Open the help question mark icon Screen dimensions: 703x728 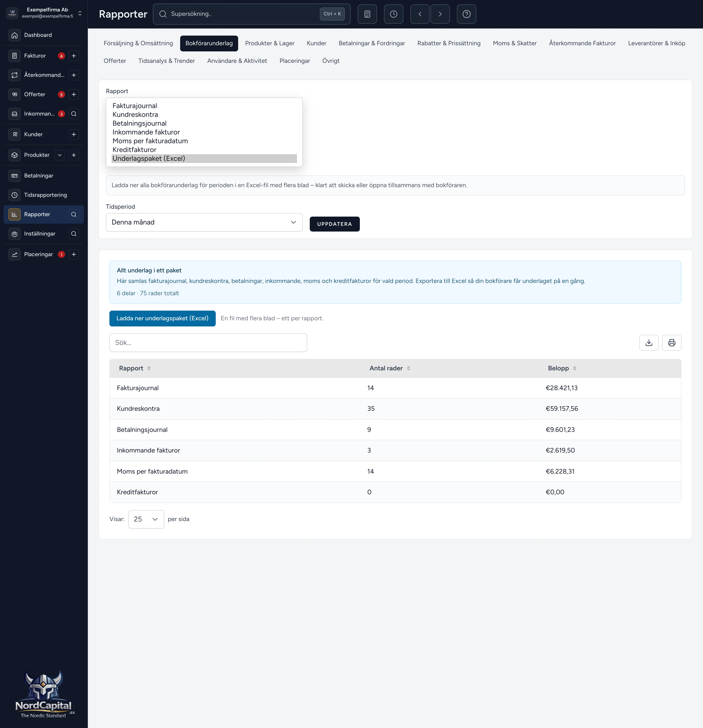coord(466,14)
